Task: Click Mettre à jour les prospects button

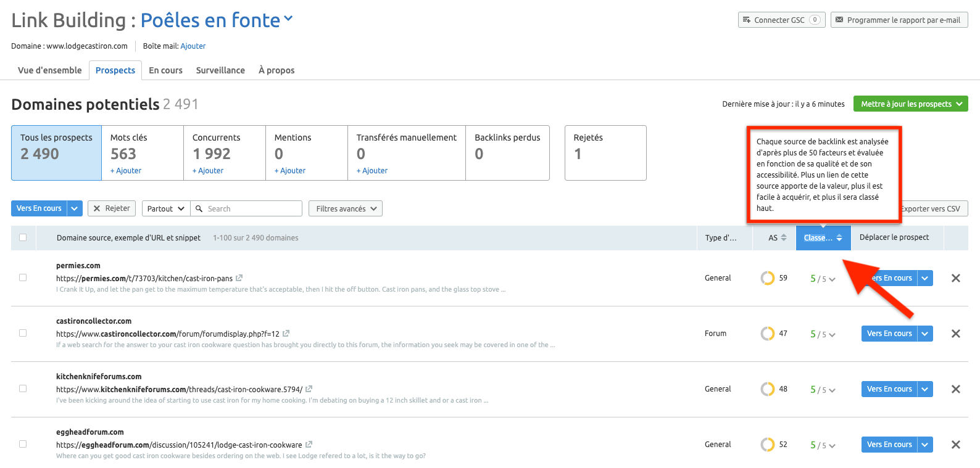Action: click(x=910, y=104)
